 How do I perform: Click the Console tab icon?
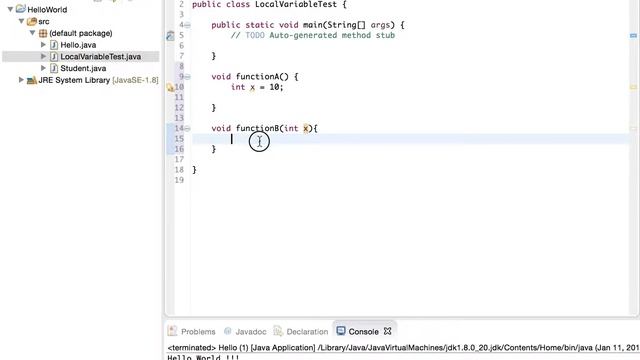click(x=341, y=331)
